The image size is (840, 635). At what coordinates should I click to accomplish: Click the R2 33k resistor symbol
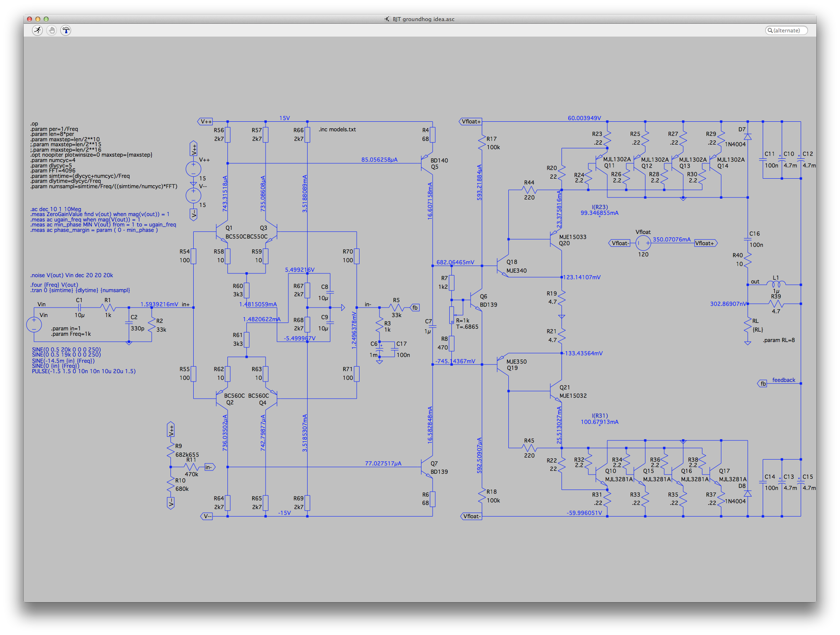coord(152,325)
